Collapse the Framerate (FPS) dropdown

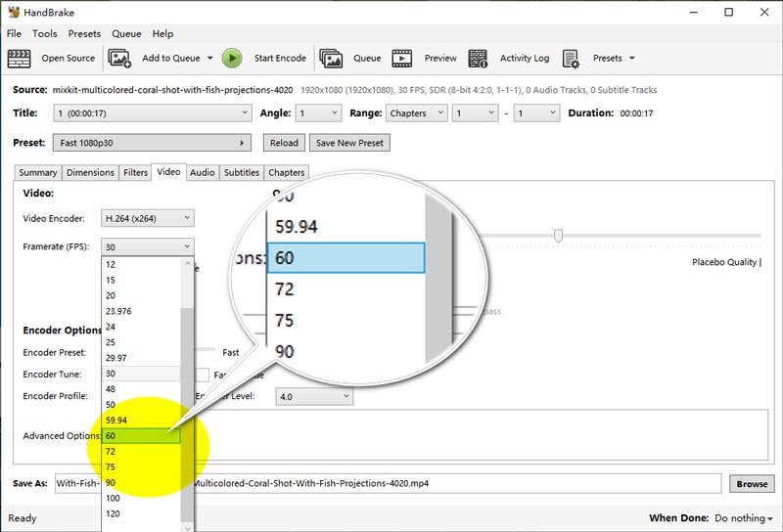[x=148, y=247]
